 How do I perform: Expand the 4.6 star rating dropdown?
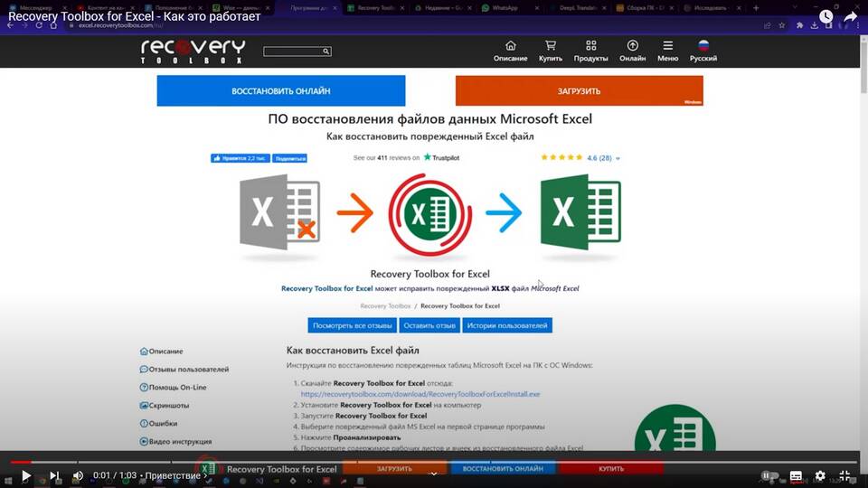pyautogui.click(x=618, y=158)
